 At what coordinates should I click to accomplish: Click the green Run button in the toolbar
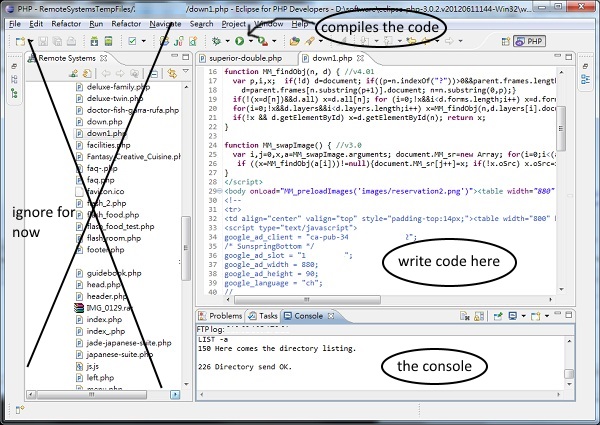pos(240,41)
